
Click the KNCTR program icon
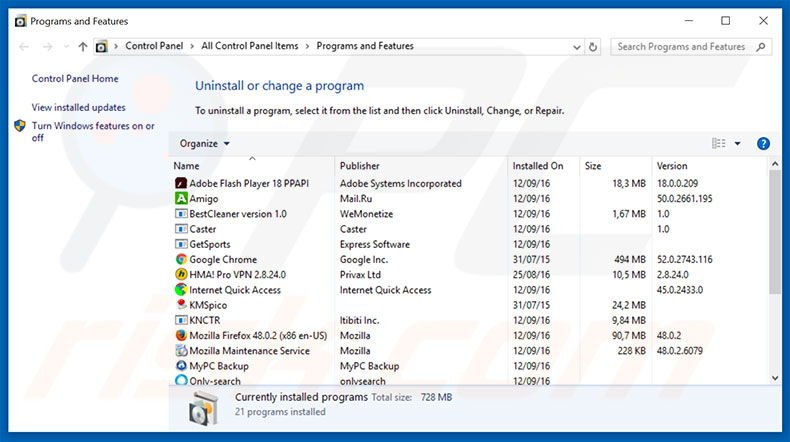(x=181, y=320)
